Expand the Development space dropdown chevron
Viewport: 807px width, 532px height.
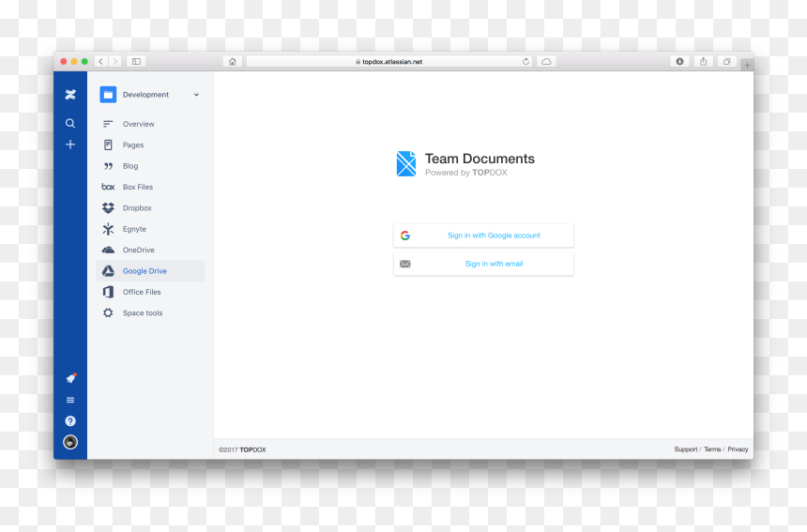tap(196, 95)
